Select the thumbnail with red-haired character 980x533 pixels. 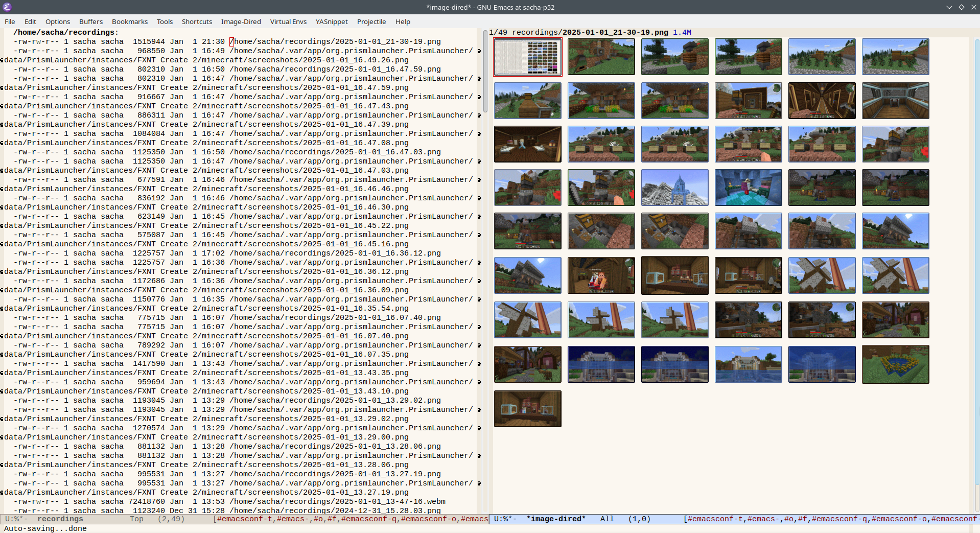coord(601,275)
